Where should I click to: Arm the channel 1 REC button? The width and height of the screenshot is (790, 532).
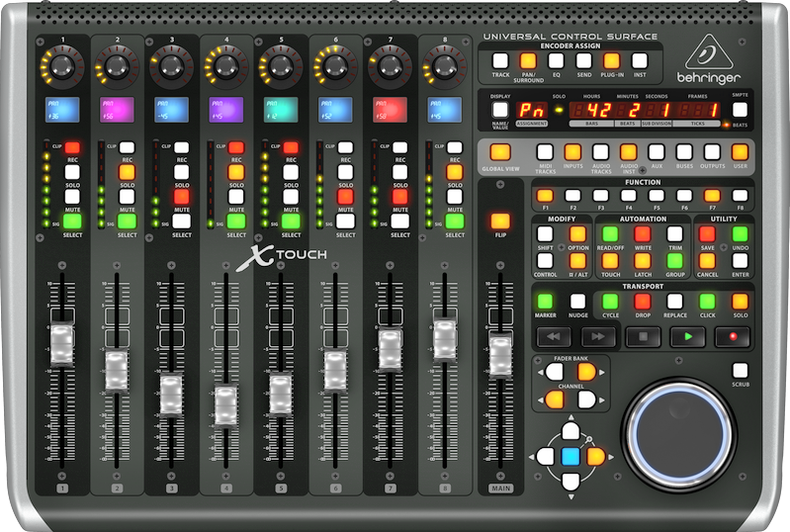point(72,147)
